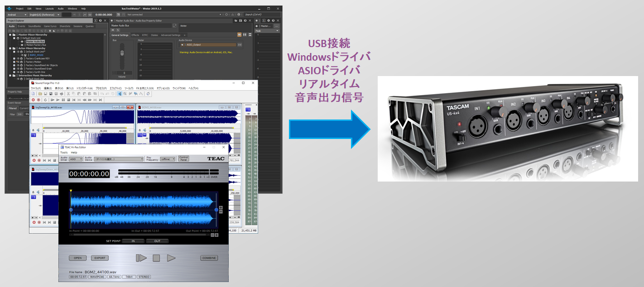Click Search field in Wwise toolbar
The width and height of the screenshot is (644, 287).
coord(263,14)
